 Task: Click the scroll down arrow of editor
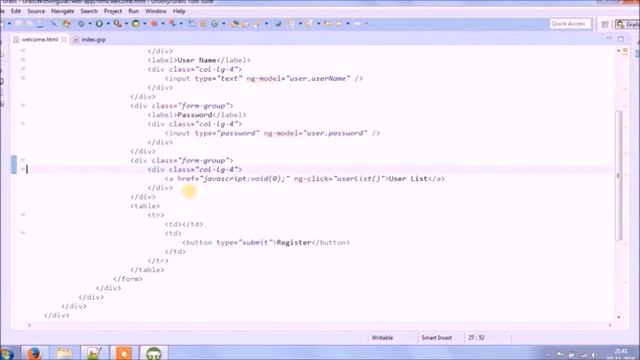coord(619,317)
